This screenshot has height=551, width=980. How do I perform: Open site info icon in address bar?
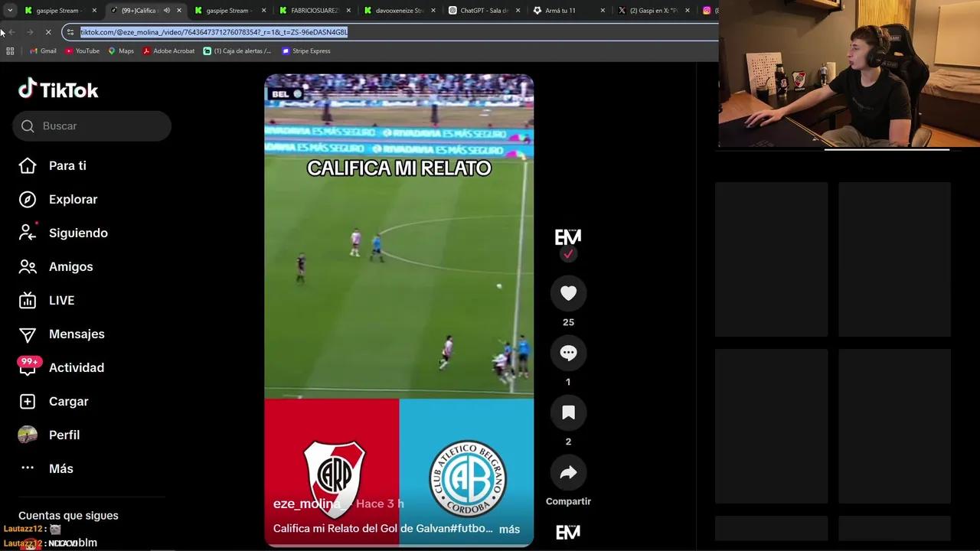coord(70,32)
